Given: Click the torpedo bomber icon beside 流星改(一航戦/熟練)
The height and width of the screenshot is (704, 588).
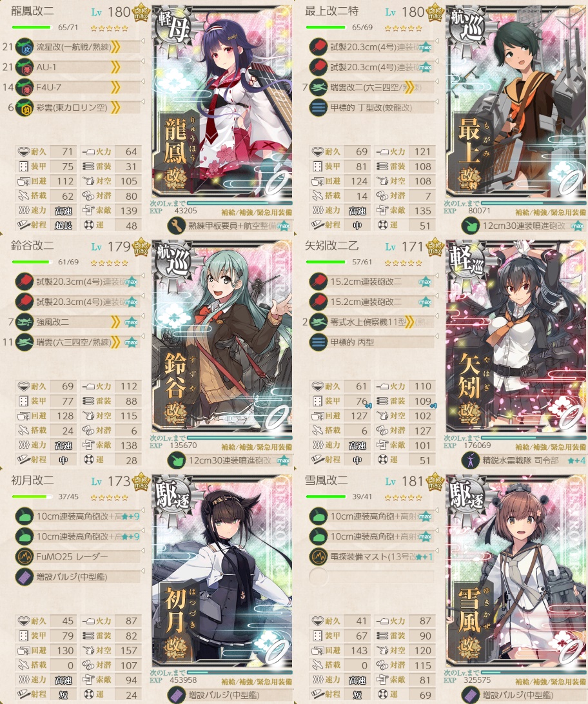Looking at the screenshot, I should pos(24,47).
